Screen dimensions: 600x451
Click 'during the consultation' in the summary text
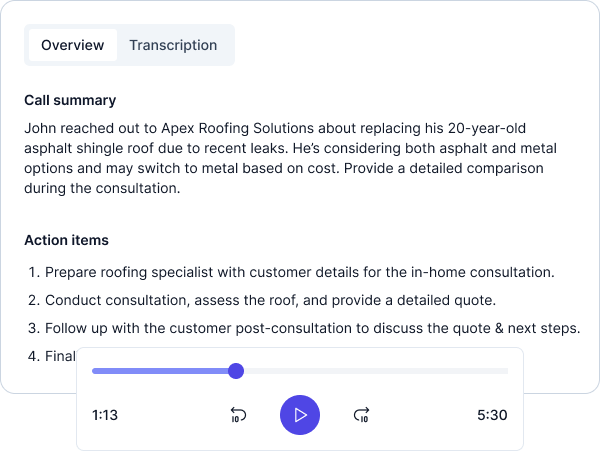[102, 188]
